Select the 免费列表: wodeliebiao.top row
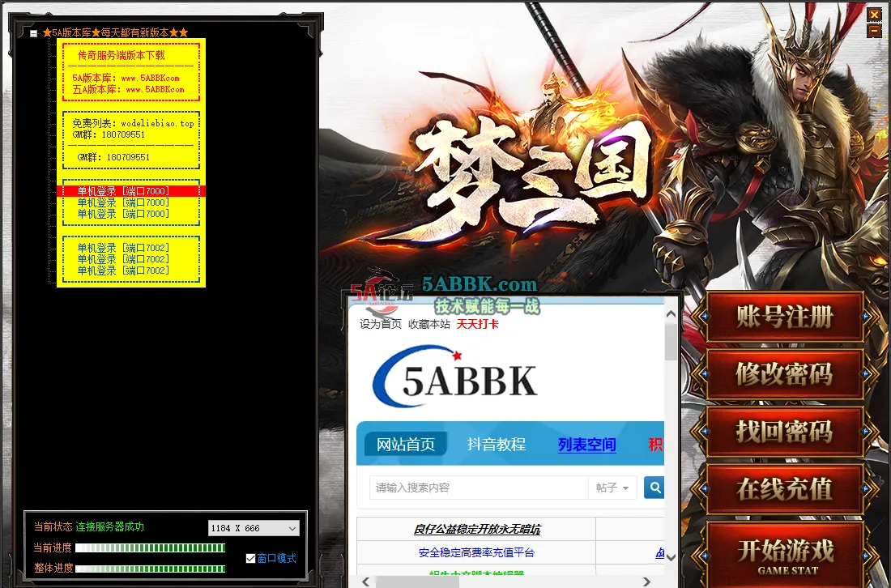This screenshot has width=891, height=588. click(x=133, y=123)
